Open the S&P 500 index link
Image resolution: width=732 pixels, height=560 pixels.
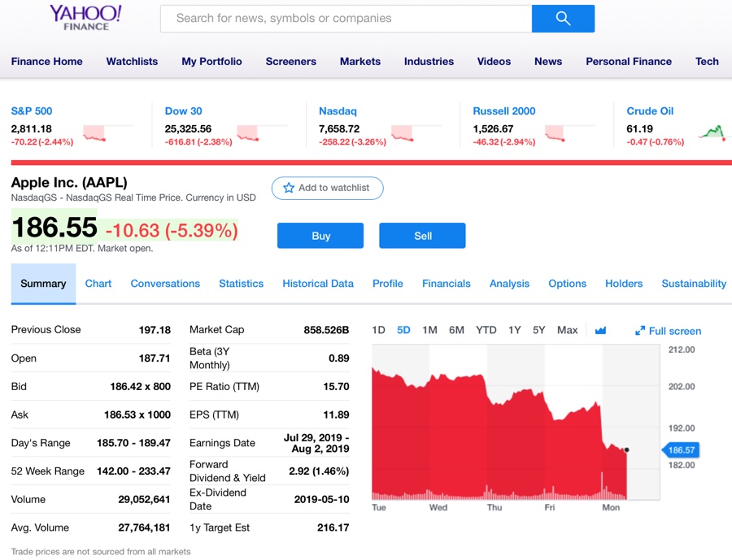[x=32, y=111]
